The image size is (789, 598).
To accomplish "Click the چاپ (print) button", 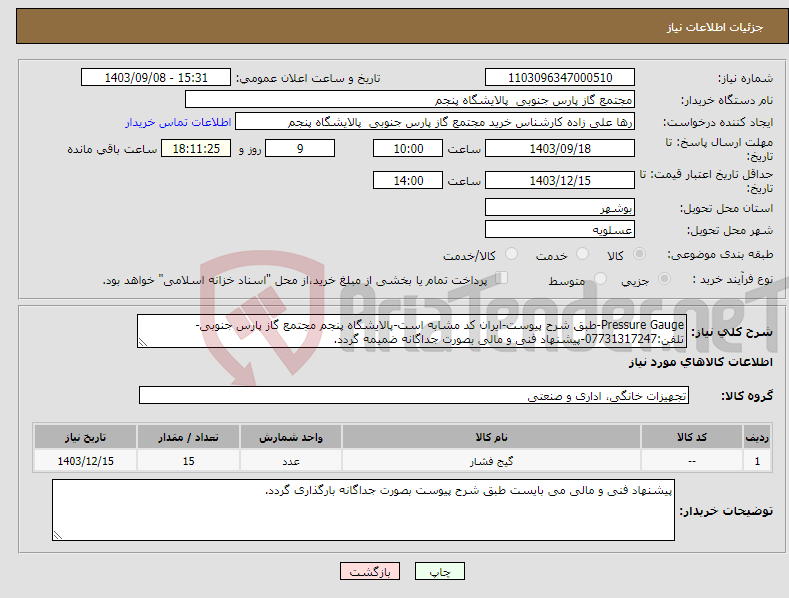I will (439, 571).
